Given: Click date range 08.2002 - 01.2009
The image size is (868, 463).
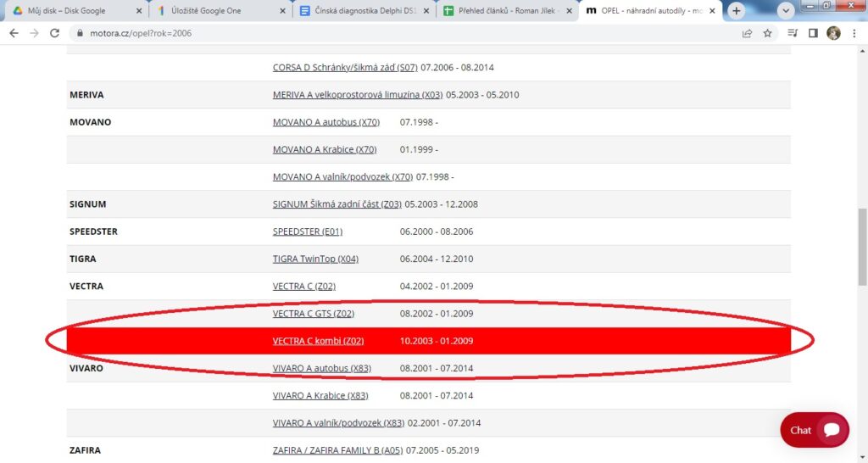Looking at the screenshot, I should tap(437, 314).
